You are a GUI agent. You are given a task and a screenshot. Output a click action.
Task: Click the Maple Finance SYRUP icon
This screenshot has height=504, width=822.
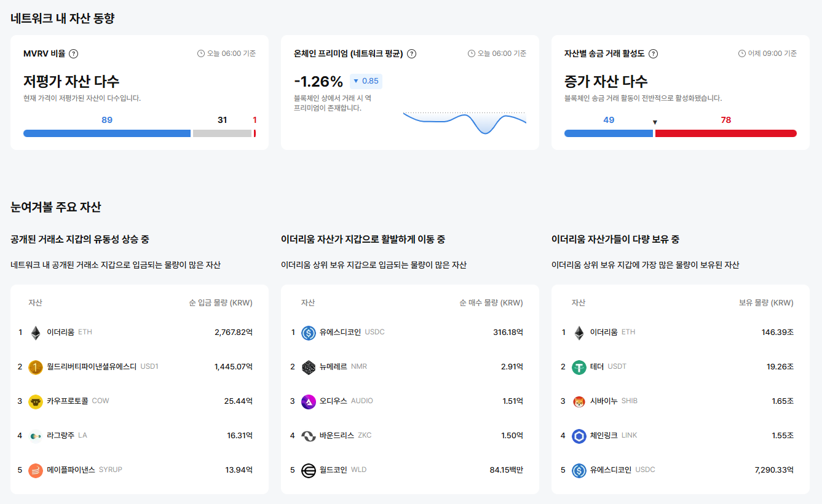36,470
